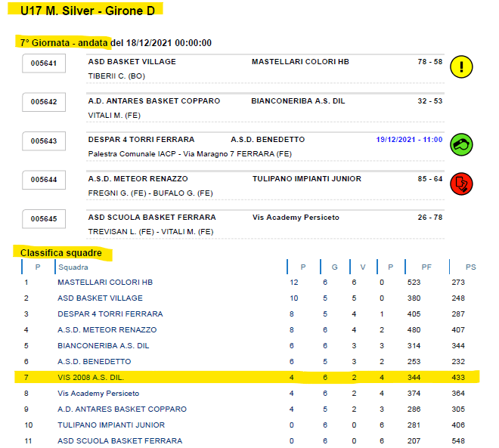Viewport: 499px width, 448px height.
Task: Open match number 005641
Action: (44, 63)
